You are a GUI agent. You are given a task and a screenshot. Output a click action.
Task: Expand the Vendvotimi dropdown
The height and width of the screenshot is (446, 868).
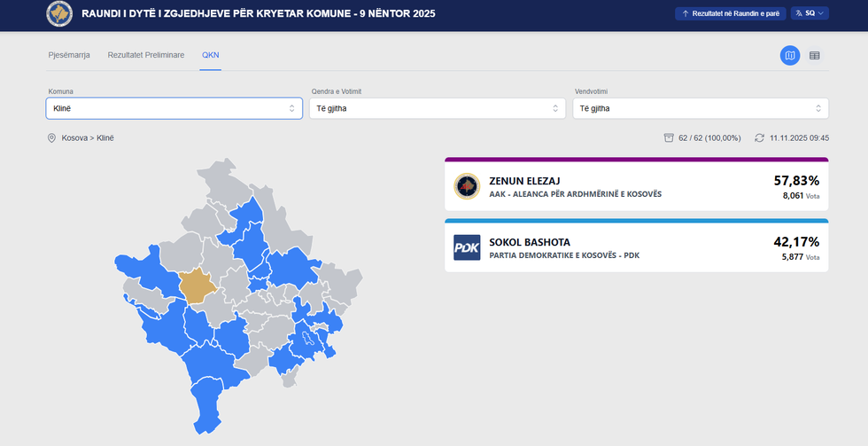click(x=701, y=108)
